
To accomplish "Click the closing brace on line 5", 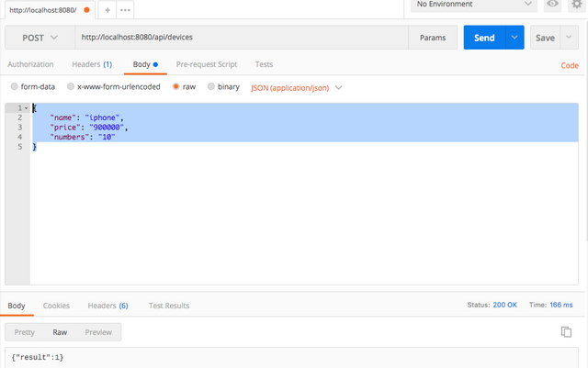I will 35,147.
